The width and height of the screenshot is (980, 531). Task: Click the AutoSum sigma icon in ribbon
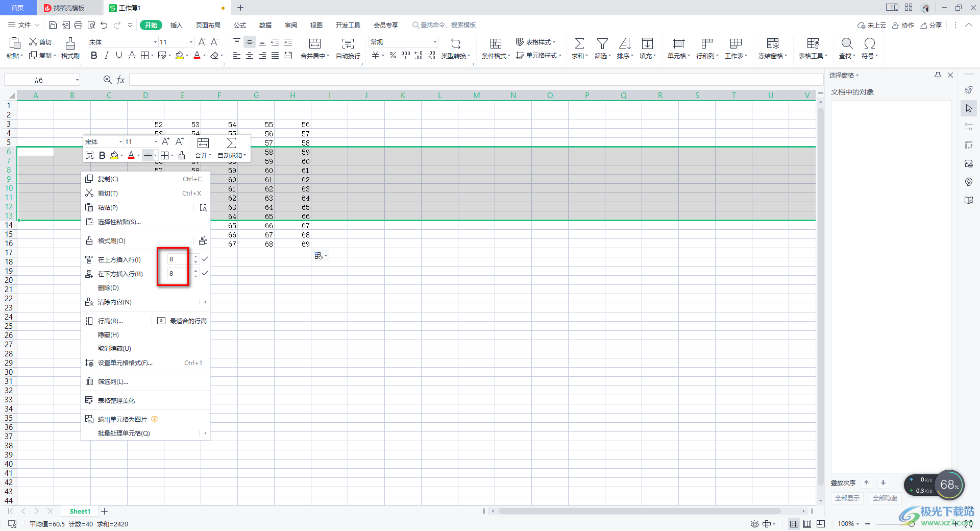[579, 43]
